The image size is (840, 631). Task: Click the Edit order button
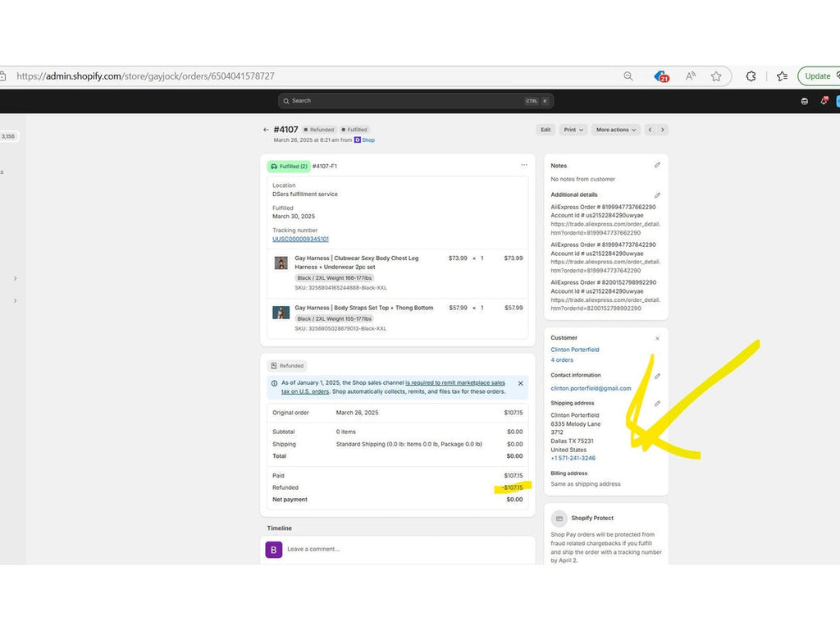tap(546, 130)
